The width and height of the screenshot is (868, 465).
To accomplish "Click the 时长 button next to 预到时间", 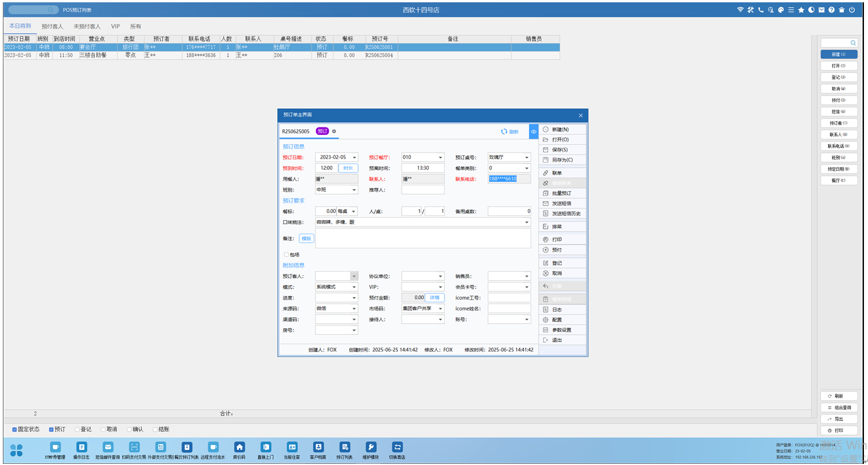I will [x=348, y=168].
